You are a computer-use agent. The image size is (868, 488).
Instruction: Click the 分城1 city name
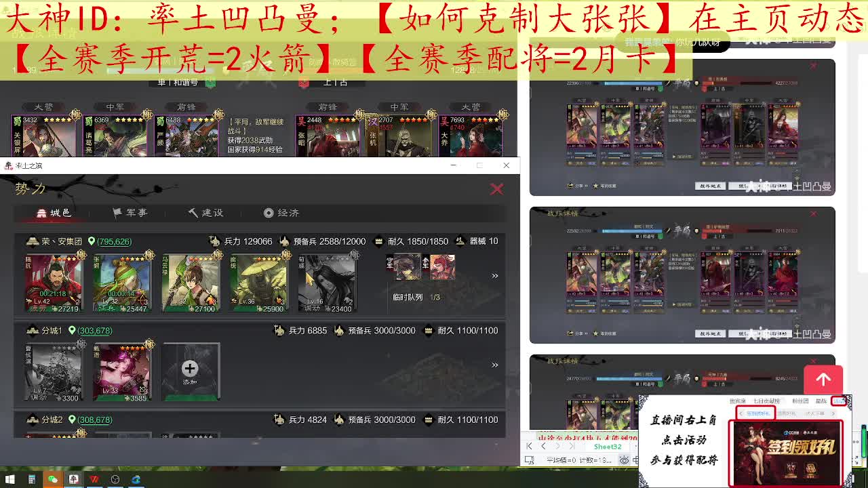coord(52,331)
